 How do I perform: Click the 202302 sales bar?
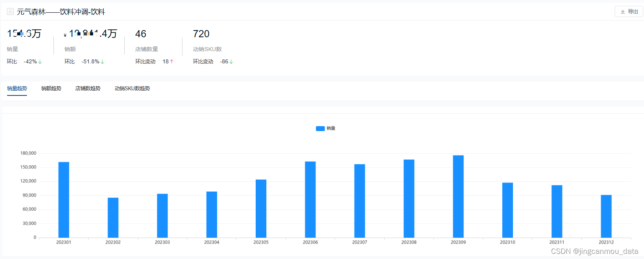pyautogui.click(x=113, y=217)
